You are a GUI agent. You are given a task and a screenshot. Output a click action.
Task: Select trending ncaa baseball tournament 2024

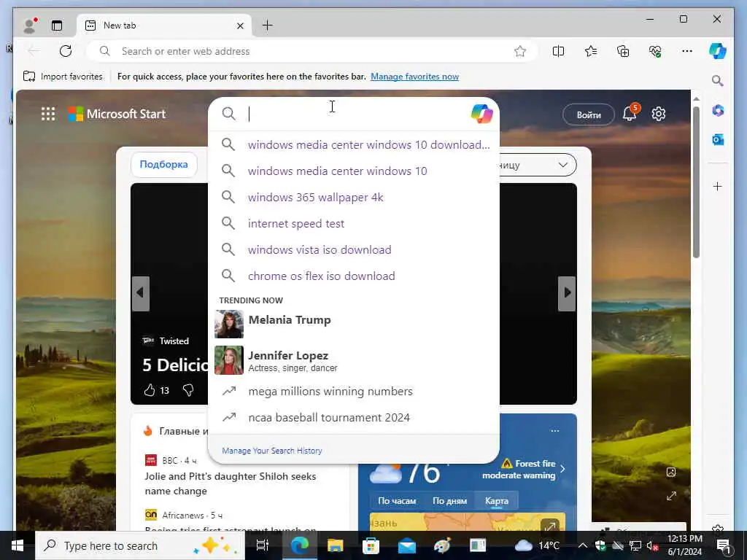click(354, 417)
